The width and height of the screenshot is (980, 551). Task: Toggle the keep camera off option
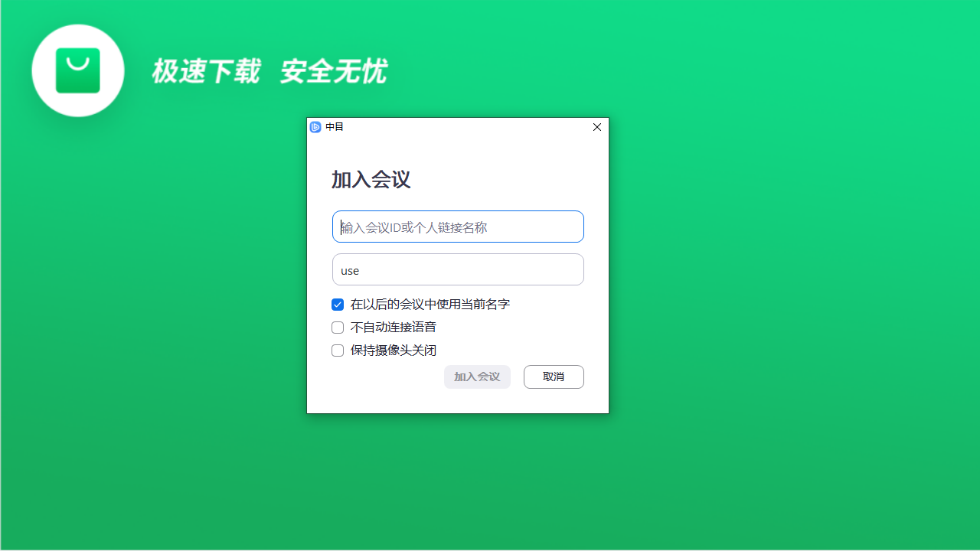point(338,350)
